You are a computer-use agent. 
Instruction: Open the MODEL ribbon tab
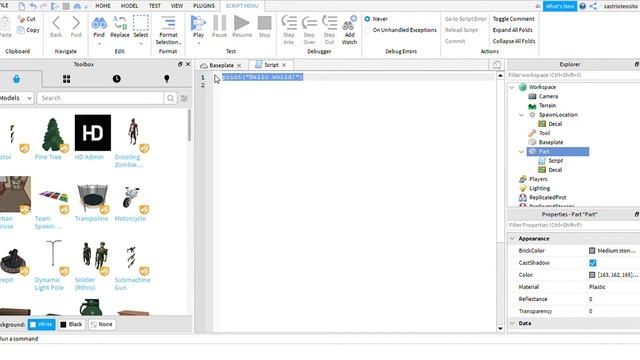point(129,6)
